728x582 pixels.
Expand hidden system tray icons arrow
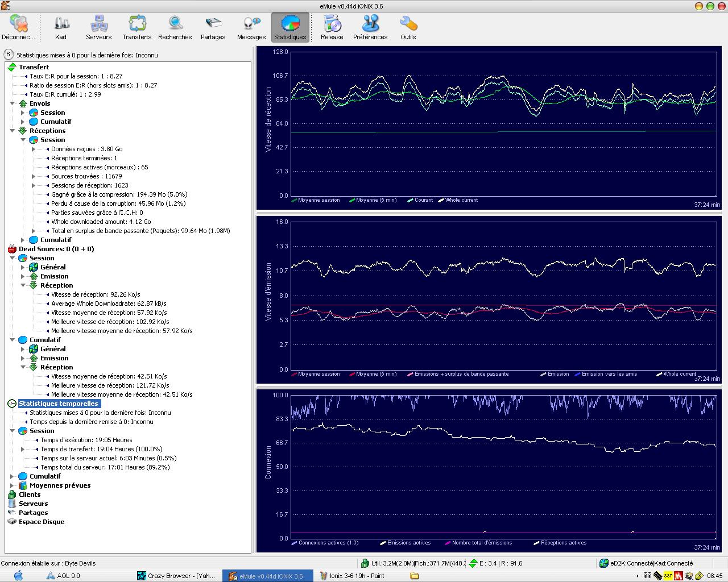tap(639, 576)
